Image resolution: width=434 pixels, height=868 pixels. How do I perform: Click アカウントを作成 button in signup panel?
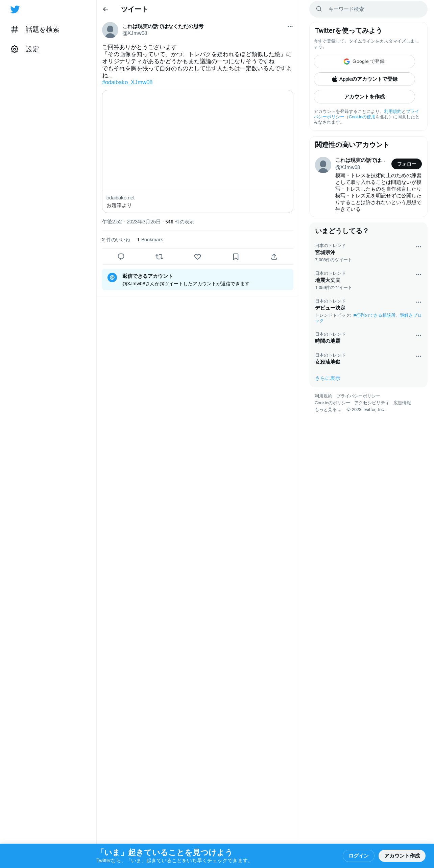point(364,97)
